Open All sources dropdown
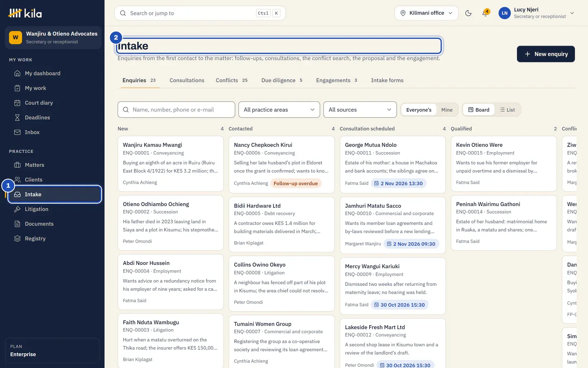Viewport: 588px width, 368px height. coord(360,110)
